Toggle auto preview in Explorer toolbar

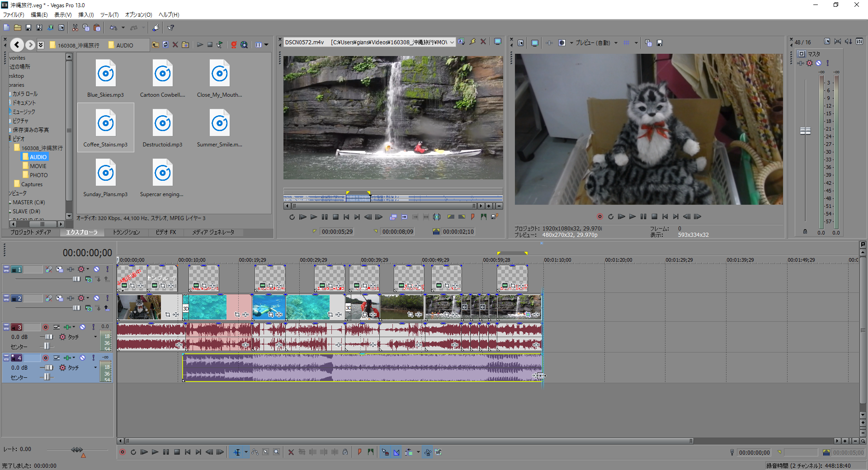[220, 45]
